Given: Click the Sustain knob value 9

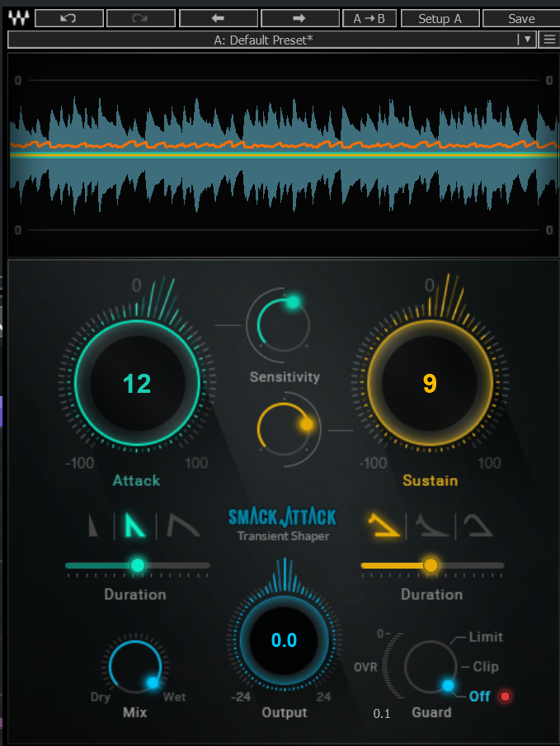Looking at the screenshot, I should (430, 384).
